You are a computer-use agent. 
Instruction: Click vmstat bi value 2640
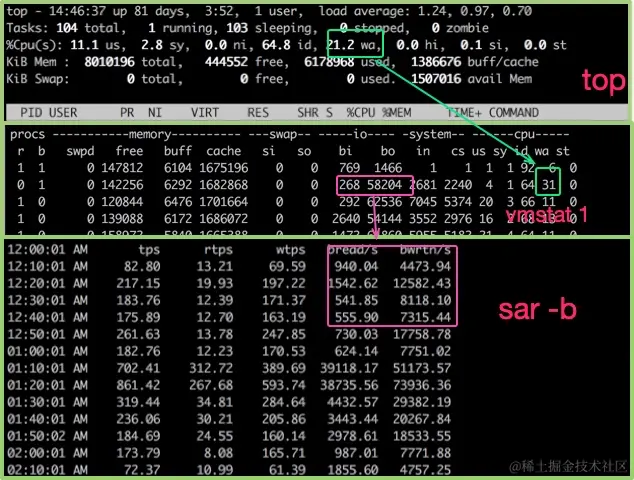pos(346,219)
